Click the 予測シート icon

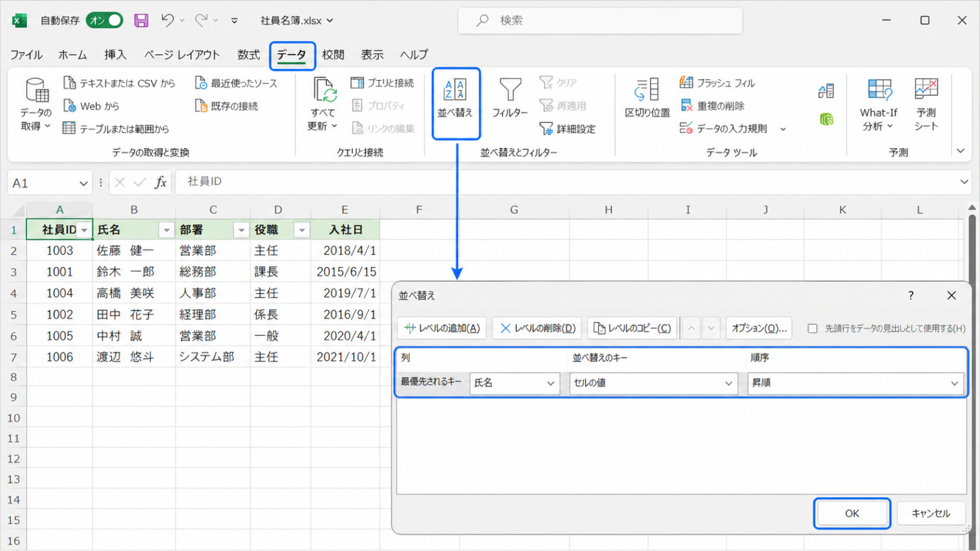pos(926,89)
